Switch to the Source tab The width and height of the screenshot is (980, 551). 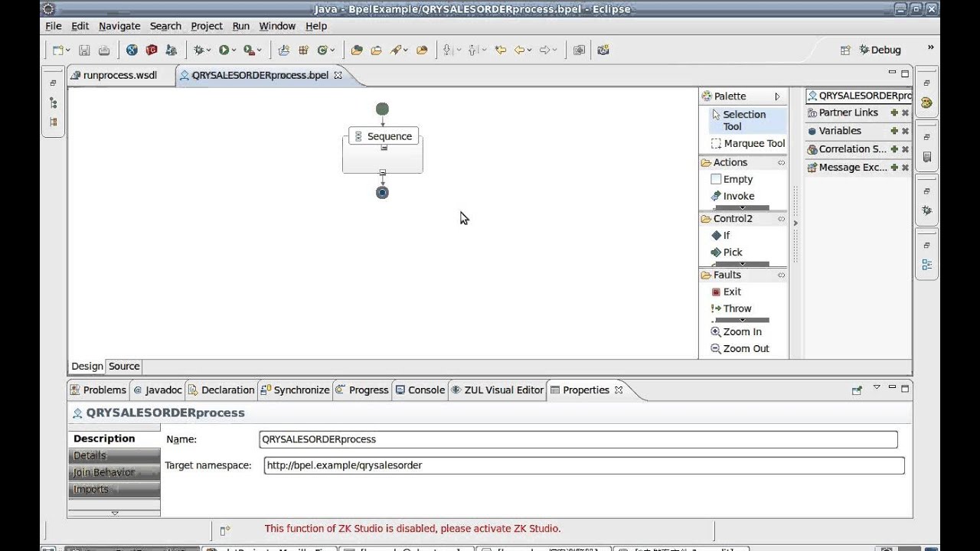click(124, 367)
